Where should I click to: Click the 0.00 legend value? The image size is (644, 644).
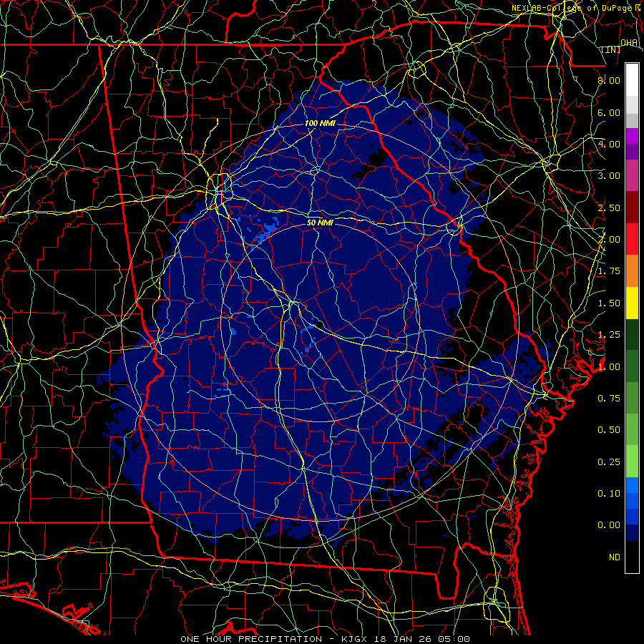[609, 525]
